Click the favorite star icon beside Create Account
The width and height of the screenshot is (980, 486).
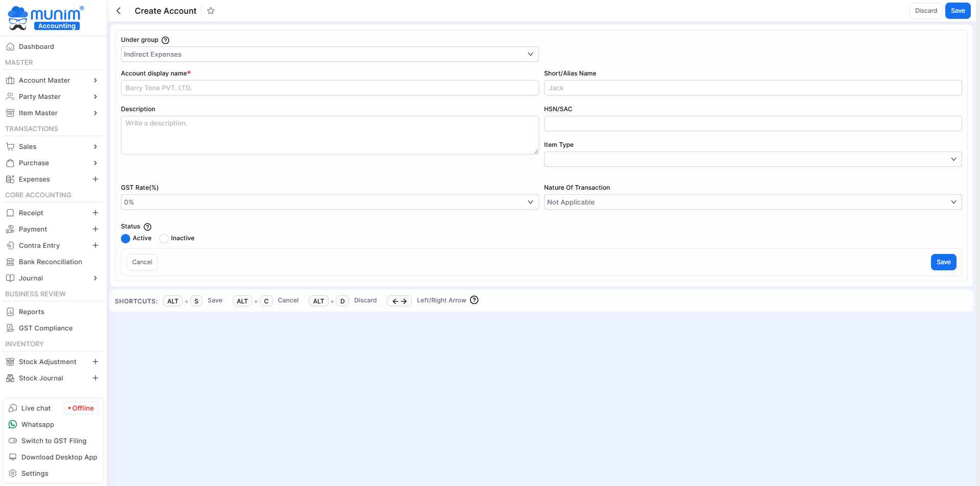point(211,11)
